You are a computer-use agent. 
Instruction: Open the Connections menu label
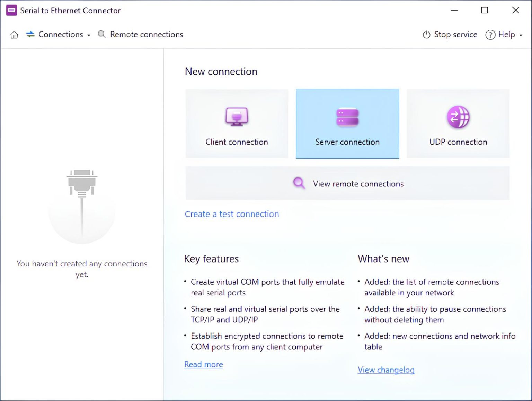pos(61,35)
